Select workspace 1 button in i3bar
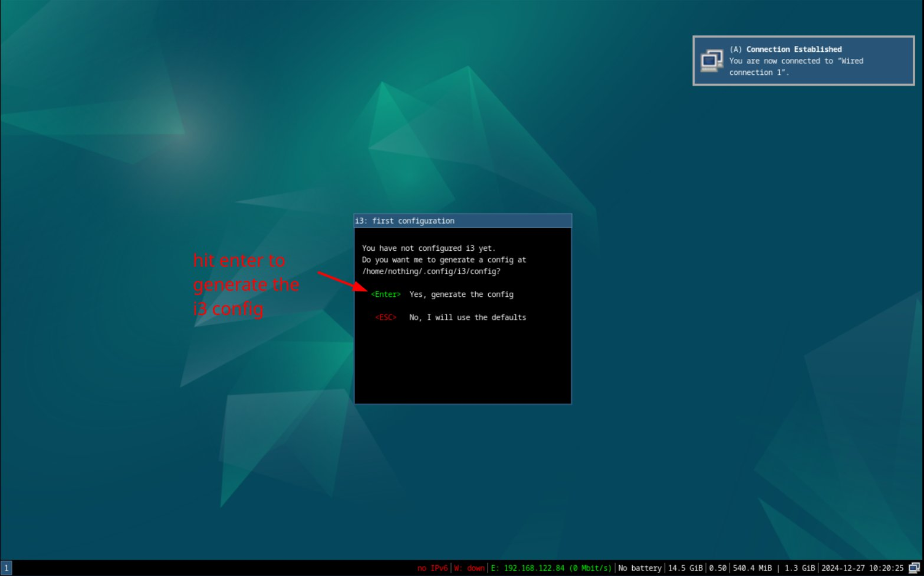The width and height of the screenshot is (924, 576). pyautogui.click(x=6, y=568)
